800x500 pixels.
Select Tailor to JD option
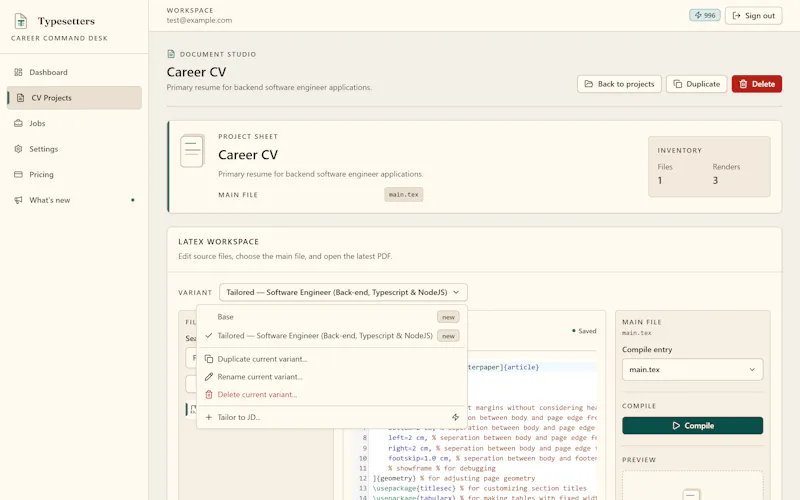click(332, 417)
